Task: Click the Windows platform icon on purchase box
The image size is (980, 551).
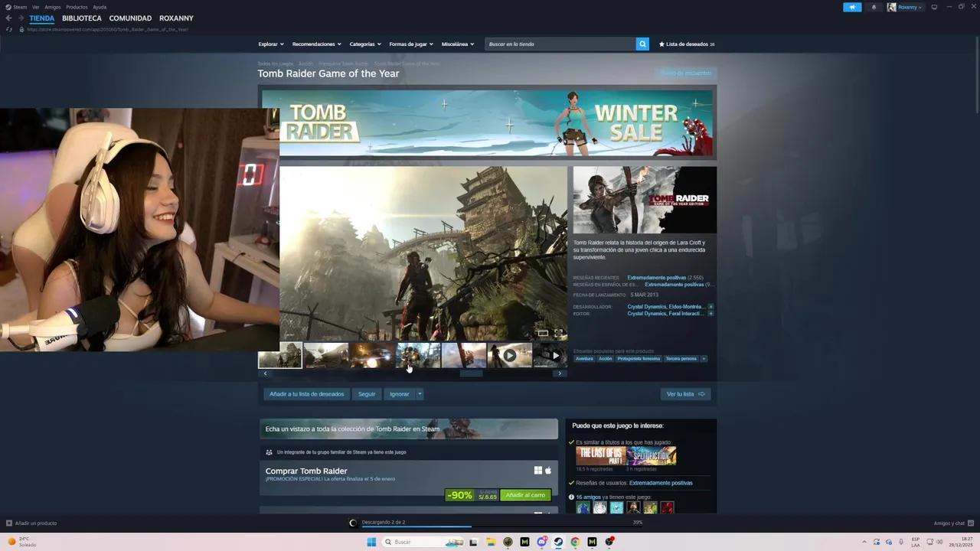Action: point(538,471)
